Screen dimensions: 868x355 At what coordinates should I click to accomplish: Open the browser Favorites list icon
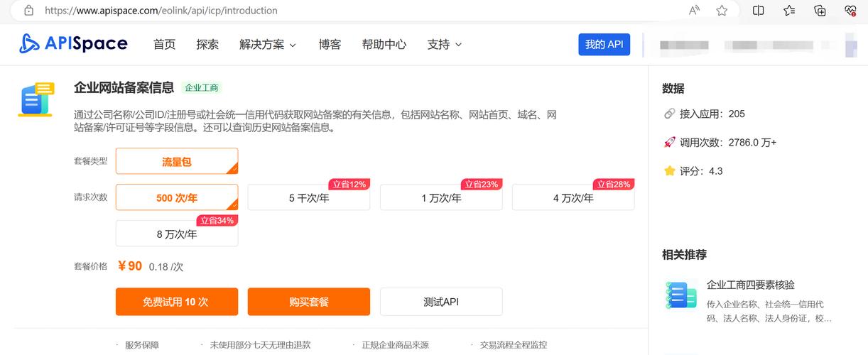(x=789, y=11)
